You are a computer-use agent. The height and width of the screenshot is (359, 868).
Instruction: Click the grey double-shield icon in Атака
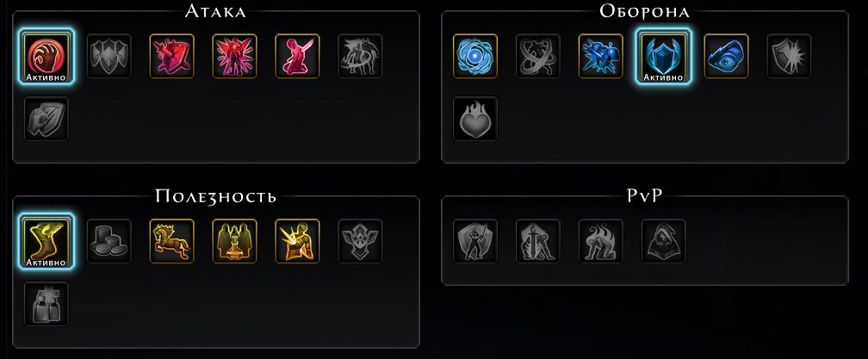click(109, 56)
